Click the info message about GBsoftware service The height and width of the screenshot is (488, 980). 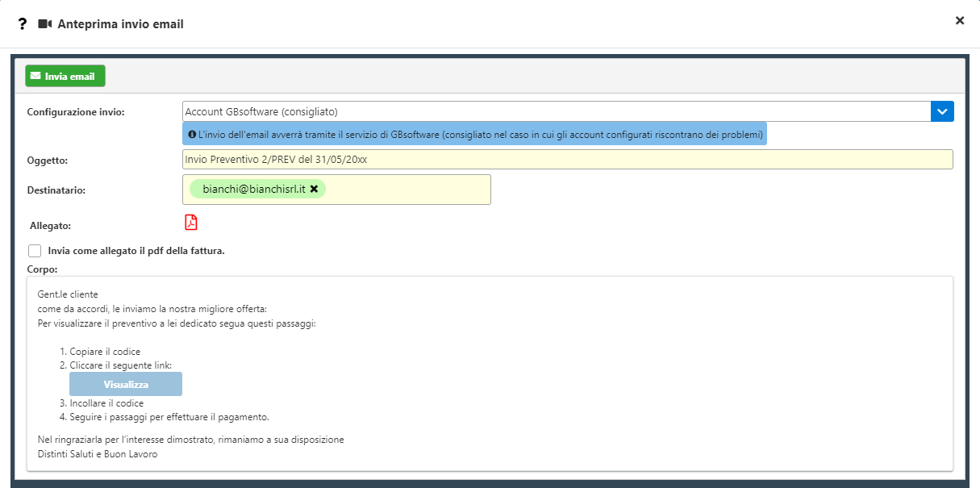tap(474, 134)
